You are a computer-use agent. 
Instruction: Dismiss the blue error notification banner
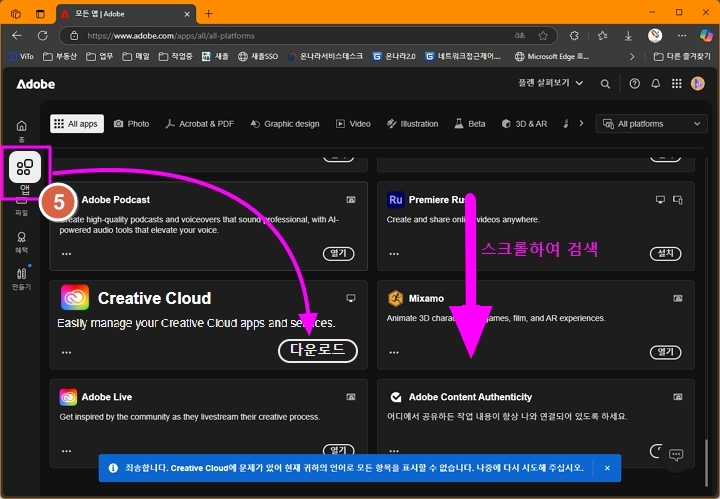(x=607, y=468)
